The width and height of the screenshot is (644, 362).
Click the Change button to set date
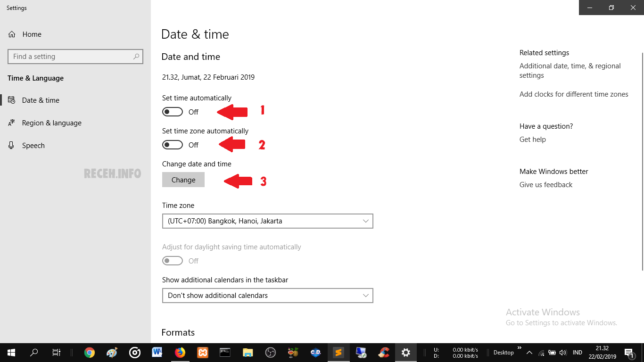tap(183, 180)
